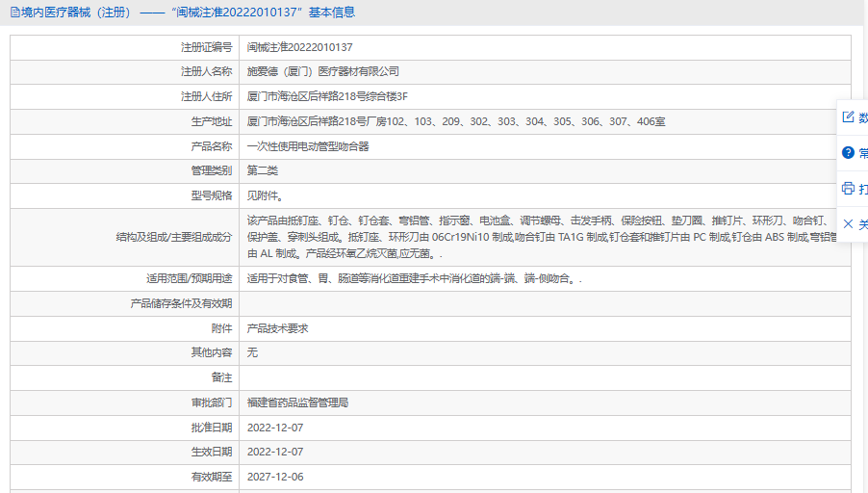Screen dimensions: 868x493
Task: Click the 注册人住所 label
Action: (207, 97)
